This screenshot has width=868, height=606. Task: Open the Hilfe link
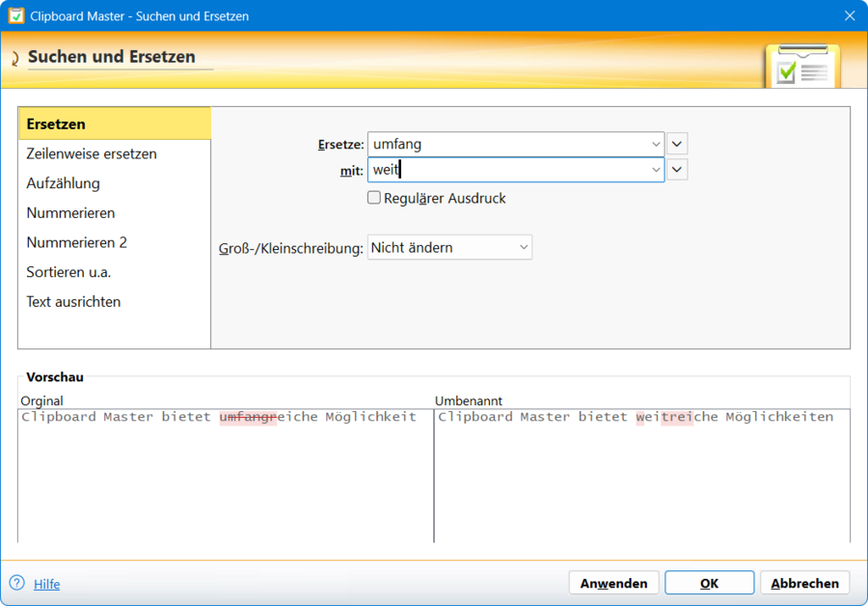point(47,584)
